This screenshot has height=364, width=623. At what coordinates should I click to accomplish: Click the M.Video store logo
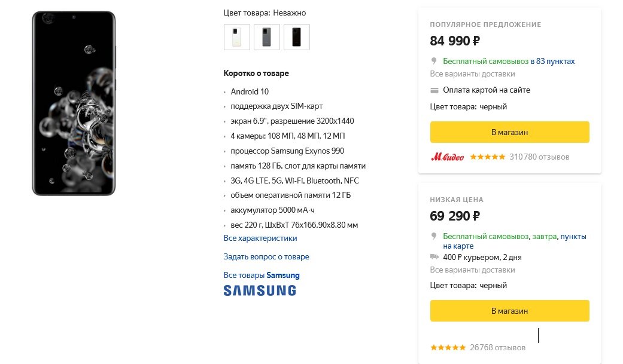coord(447,157)
